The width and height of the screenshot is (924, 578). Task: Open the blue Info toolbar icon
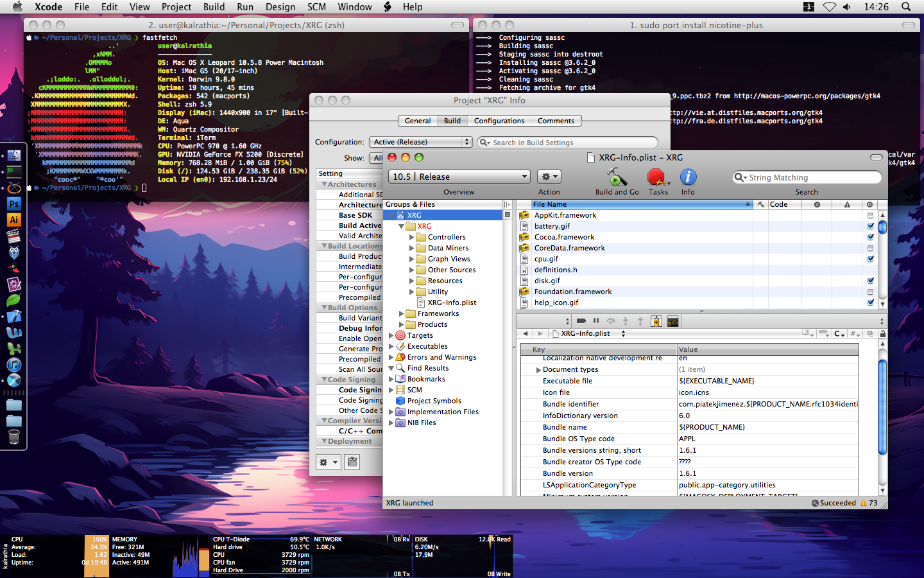688,177
